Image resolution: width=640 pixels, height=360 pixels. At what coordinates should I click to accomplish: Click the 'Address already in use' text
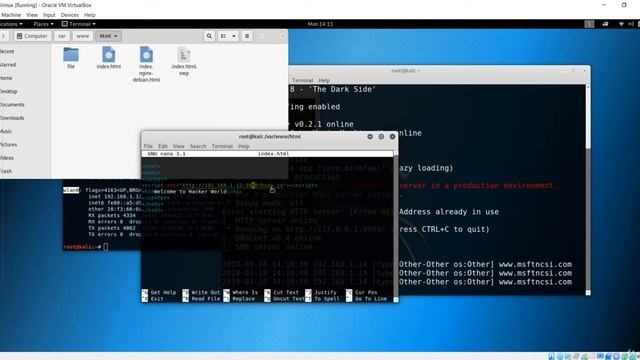[x=449, y=212]
